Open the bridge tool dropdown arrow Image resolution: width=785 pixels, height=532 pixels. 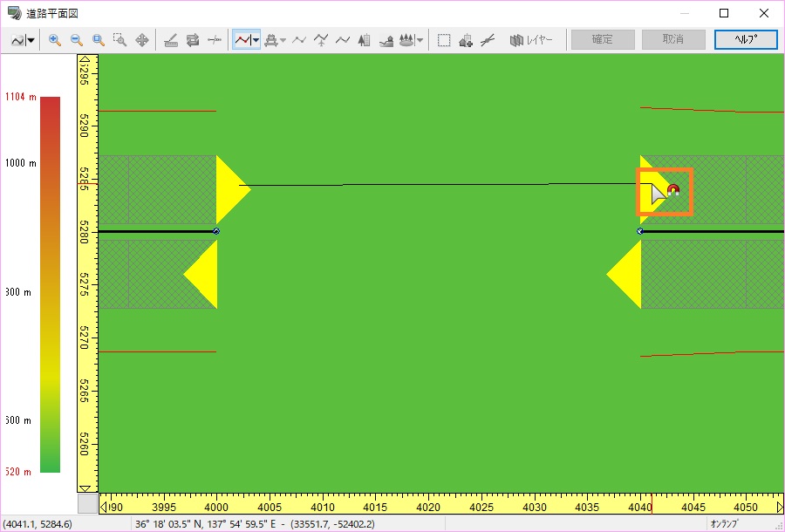coord(283,40)
